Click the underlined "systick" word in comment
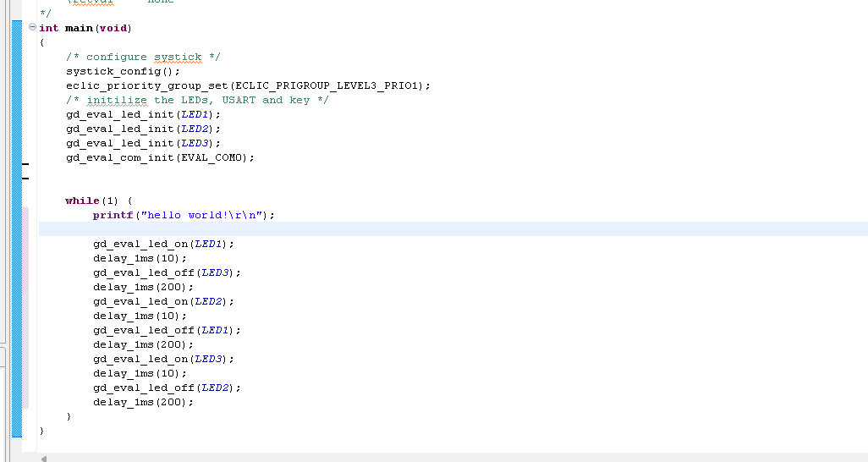This screenshot has height=462, width=868. 178,57
